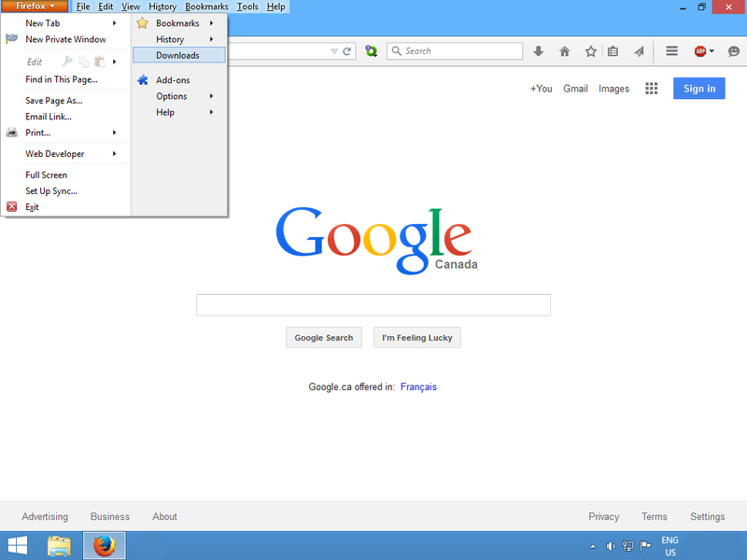Open Action Center flag icon
The image size is (747, 560).
click(x=645, y=546)
